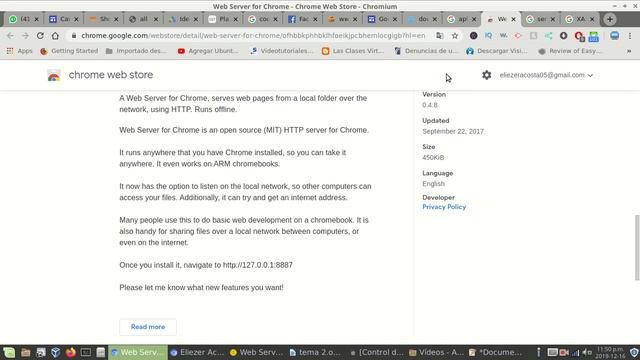Go back to the previous page
This screenshot has width=640, height=360.
tap(10, 36)
